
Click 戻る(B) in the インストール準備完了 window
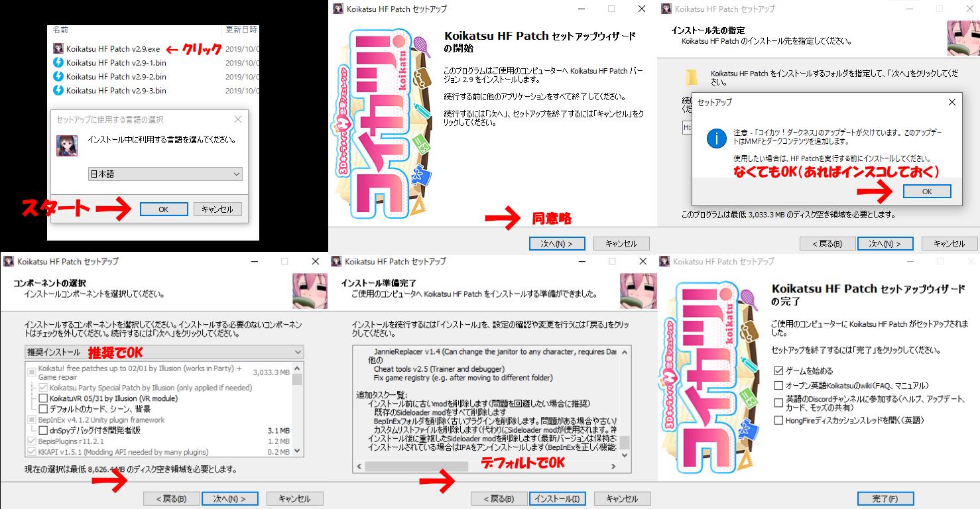[498, 498]
